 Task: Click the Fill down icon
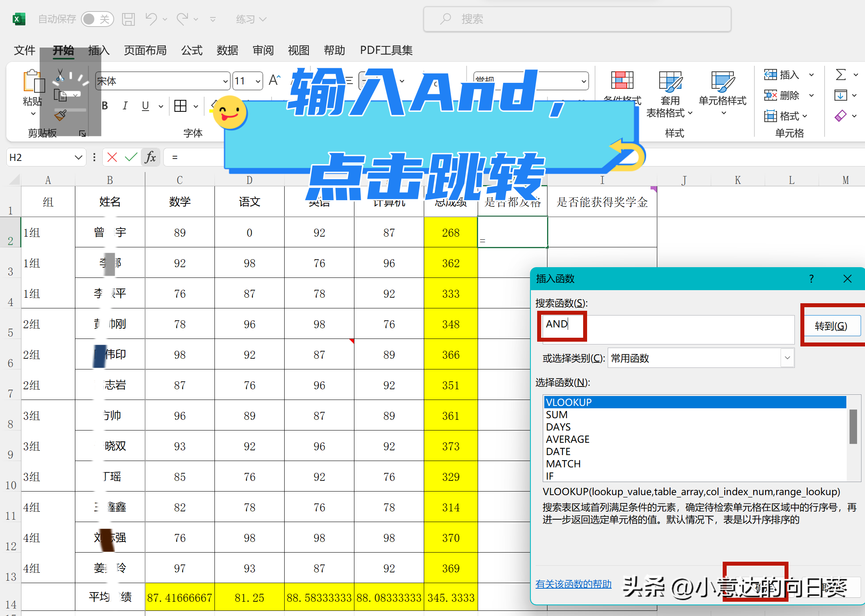point(840,95)
